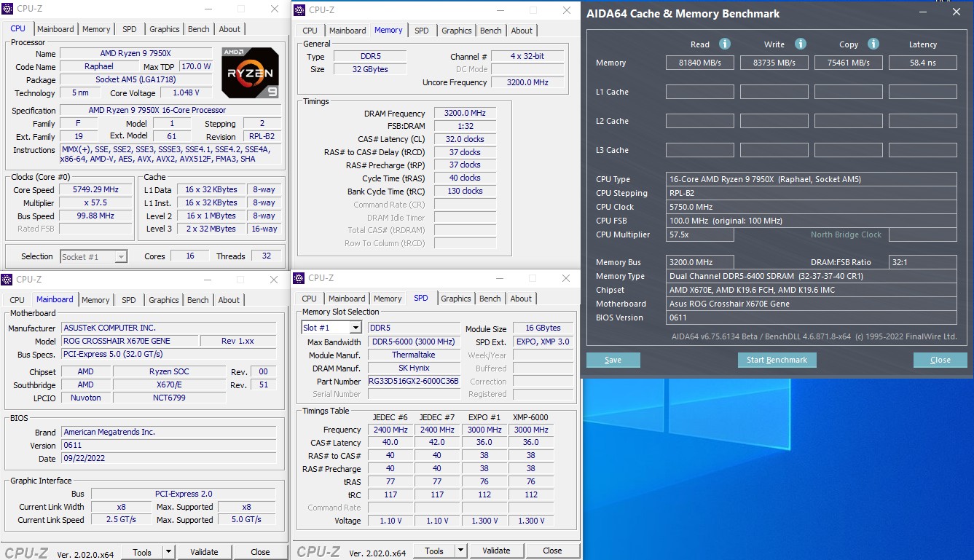Click CPU-Z title icon in Memory tab window
This screenshot has width=974, height=560.
pos(300,10)
